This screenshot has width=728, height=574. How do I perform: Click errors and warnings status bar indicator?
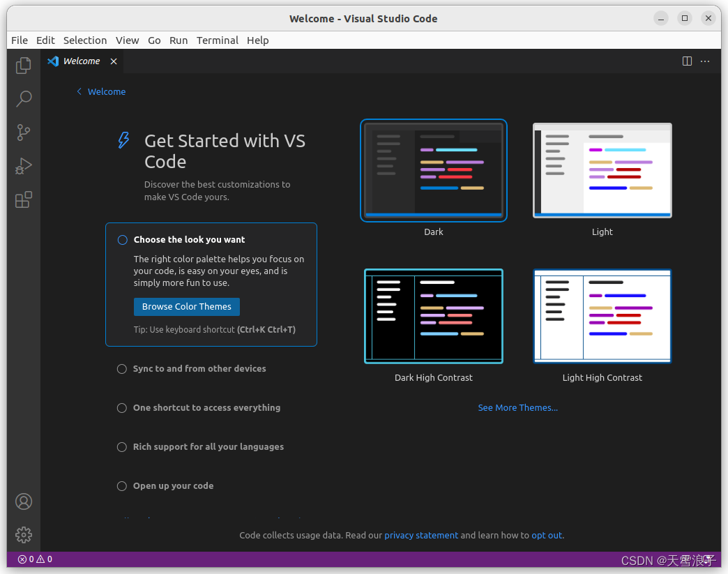[x=35, y=559]
